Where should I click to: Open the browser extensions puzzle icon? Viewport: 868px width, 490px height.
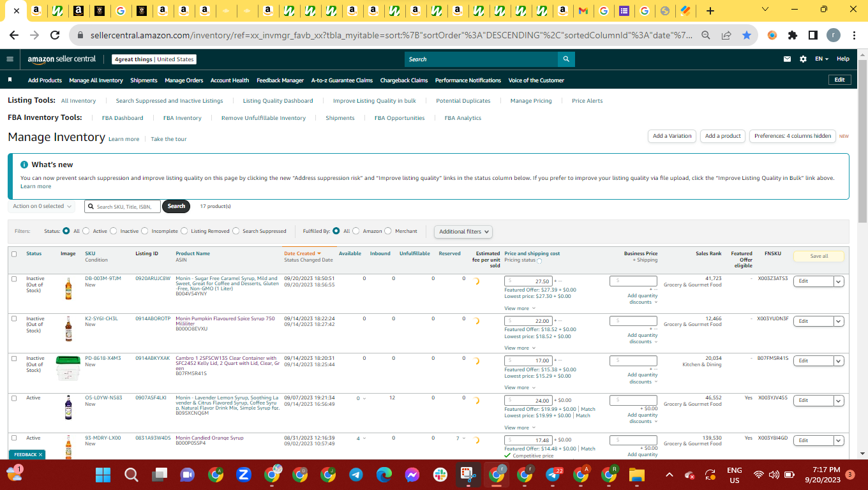[x=793, y=36]
